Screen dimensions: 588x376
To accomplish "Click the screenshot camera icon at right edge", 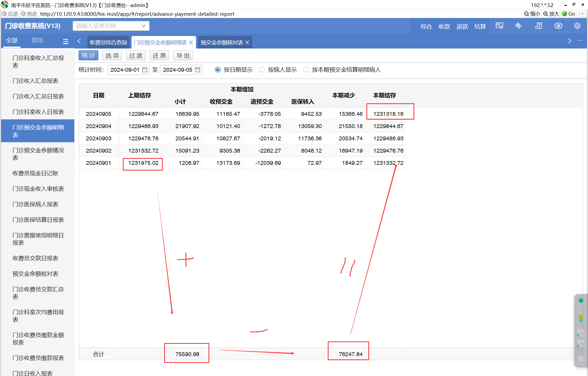I will point(581,359).
